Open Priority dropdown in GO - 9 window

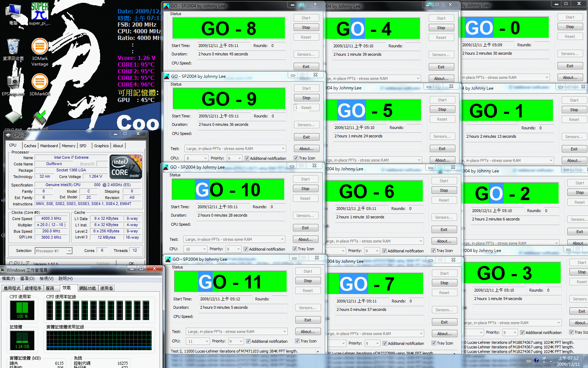pyautogui.click(x=234, y=158)
